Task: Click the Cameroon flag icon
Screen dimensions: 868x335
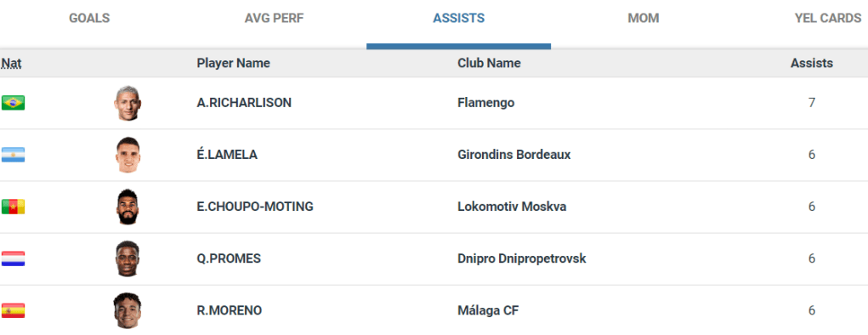Action: point(13,207)
